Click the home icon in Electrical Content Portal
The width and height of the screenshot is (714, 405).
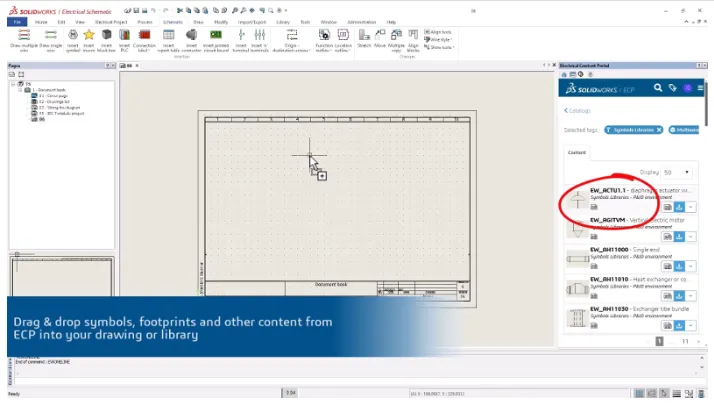pyautogui.click(x=564, y=74)
